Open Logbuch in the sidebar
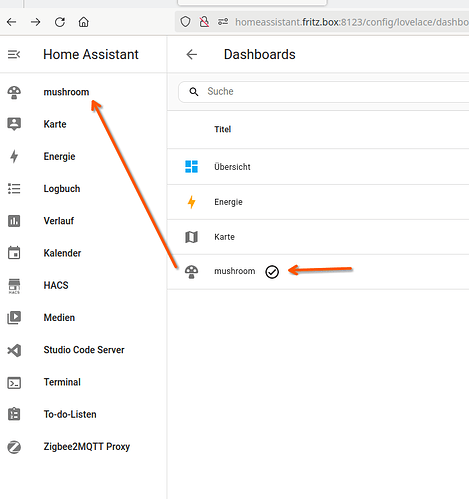 click(x=62, y=189)
